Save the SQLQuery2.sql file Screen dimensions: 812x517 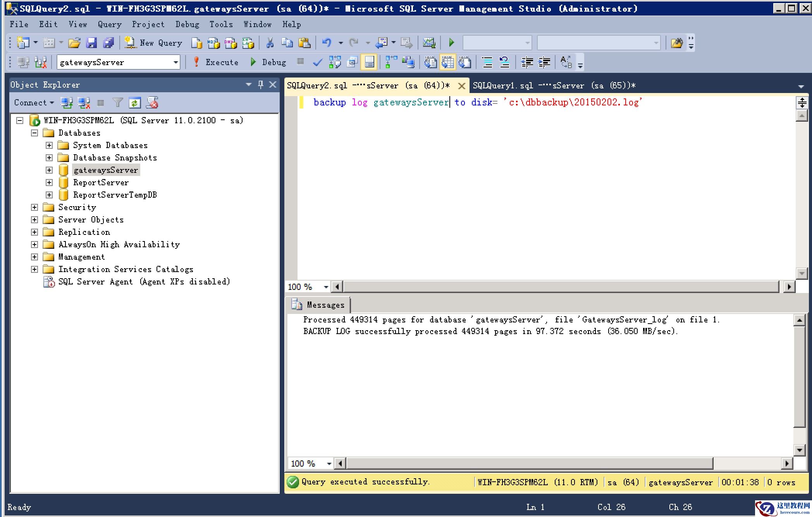pos(92,43)
